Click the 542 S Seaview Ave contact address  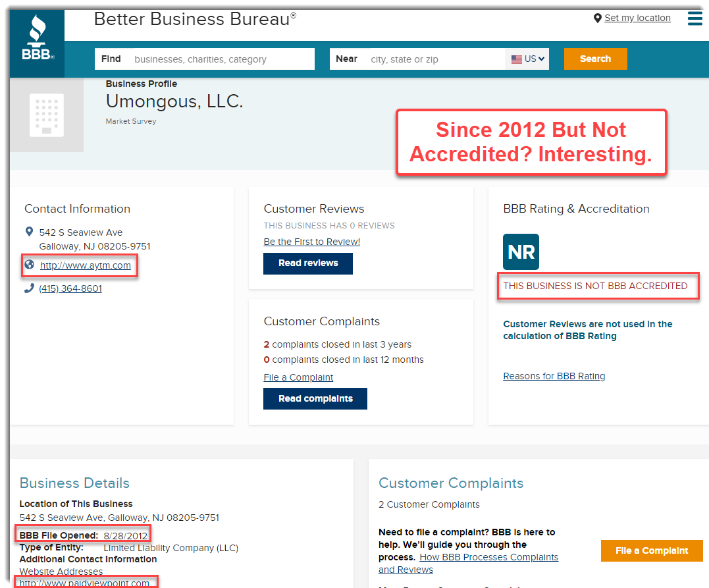[x=95, y=239]
